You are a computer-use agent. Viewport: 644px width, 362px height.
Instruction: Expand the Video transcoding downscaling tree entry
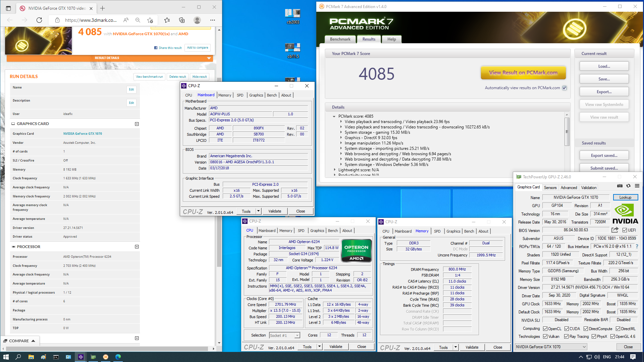[341, 127]
